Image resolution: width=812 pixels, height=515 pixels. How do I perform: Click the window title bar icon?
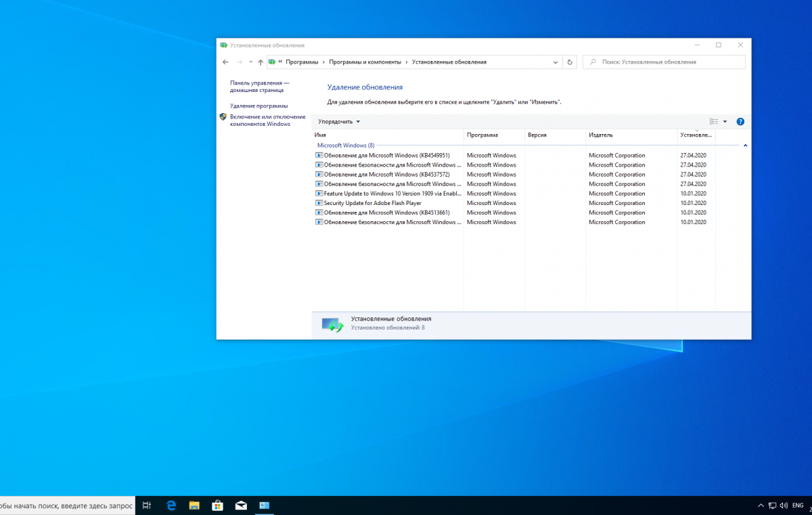click(224, 45)
